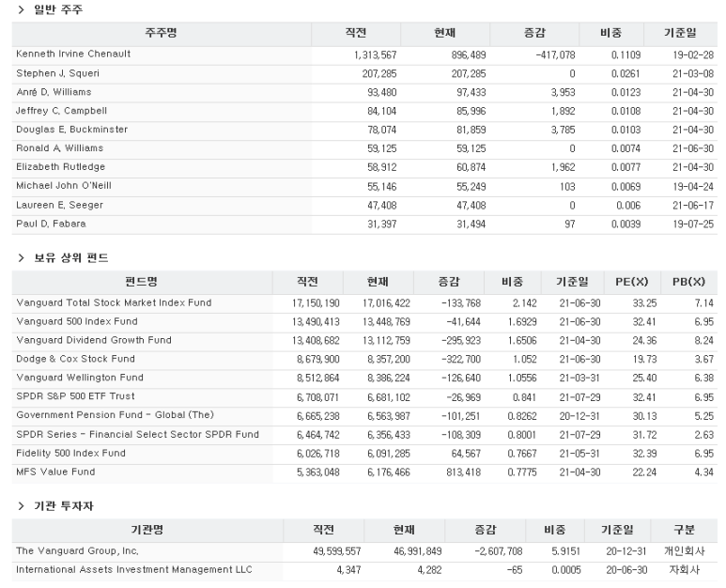
Task: Expand the 일반 주주 section chevron
Action: pos(21,9)
